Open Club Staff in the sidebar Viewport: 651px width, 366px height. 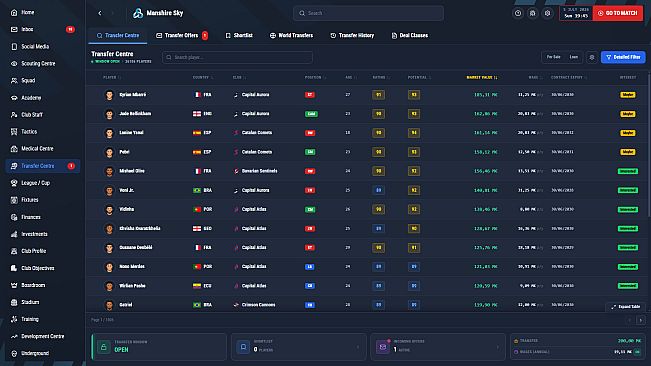coord(42,115)
